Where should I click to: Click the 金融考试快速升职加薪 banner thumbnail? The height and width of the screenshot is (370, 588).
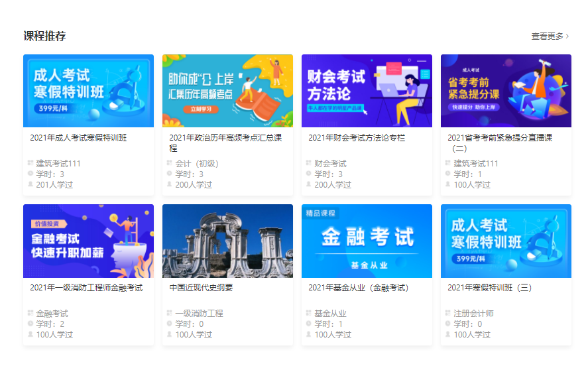(88, 241)
